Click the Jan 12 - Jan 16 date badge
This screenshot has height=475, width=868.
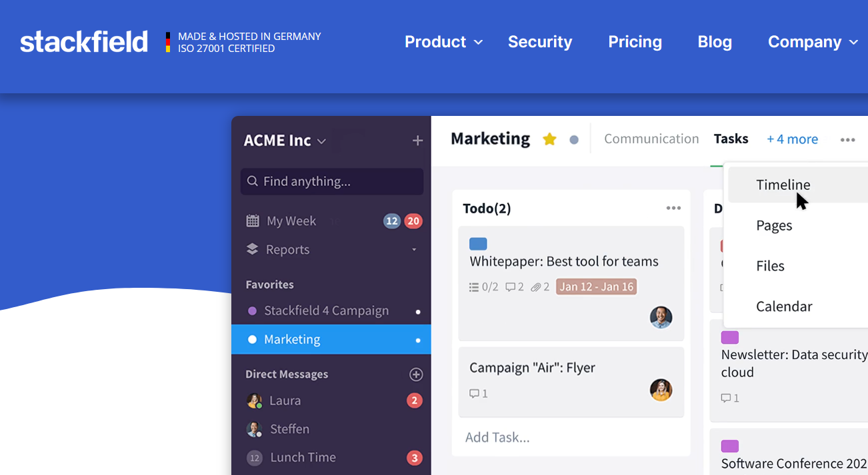pyautogui.click(x=597, y=287)
